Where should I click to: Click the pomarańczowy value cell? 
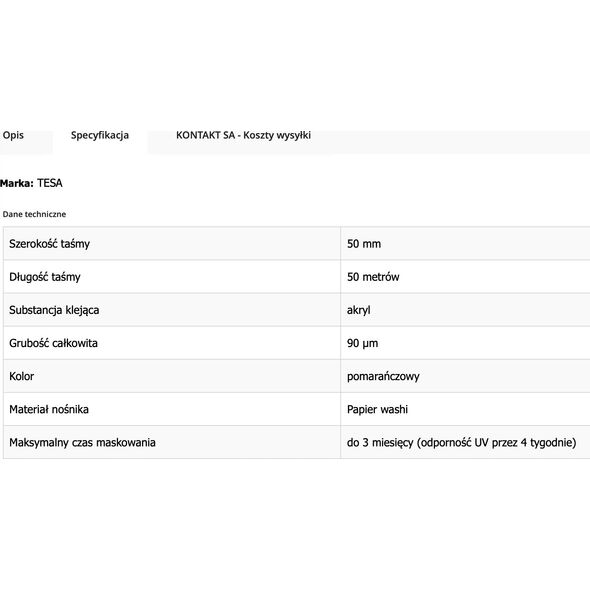coord(465,376)
